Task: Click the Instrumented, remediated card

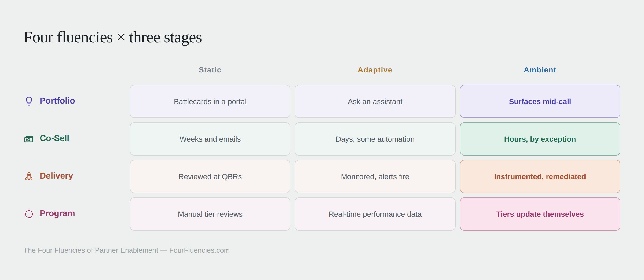Action: point(540,176)
